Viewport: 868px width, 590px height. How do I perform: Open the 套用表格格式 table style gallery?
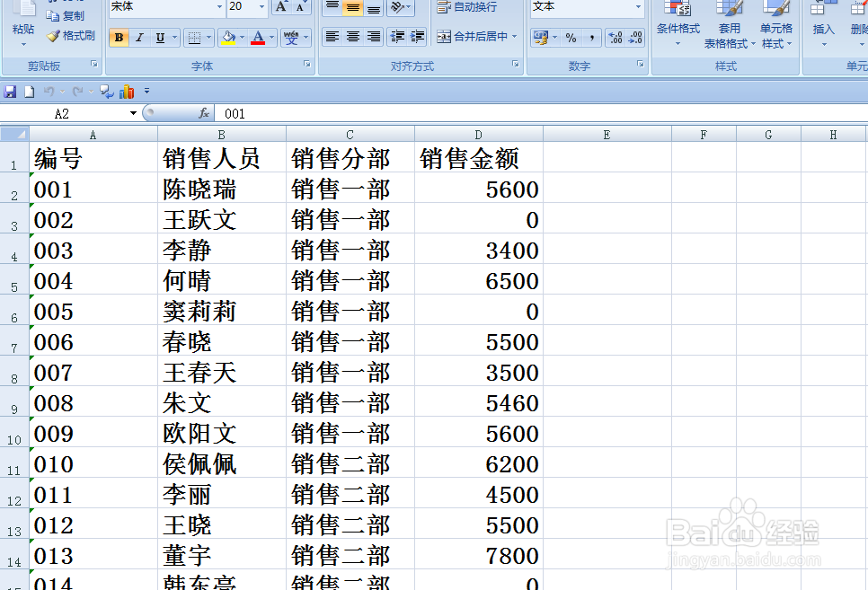[729, 27]
